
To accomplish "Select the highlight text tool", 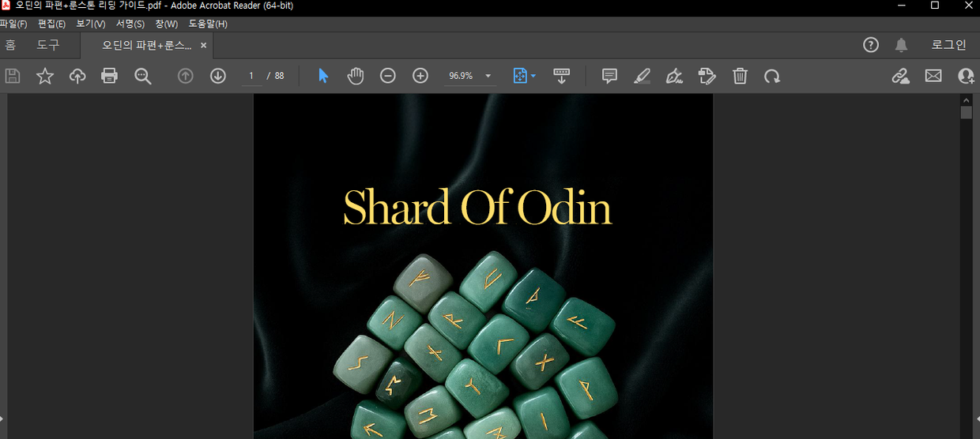I will [642, 76].
